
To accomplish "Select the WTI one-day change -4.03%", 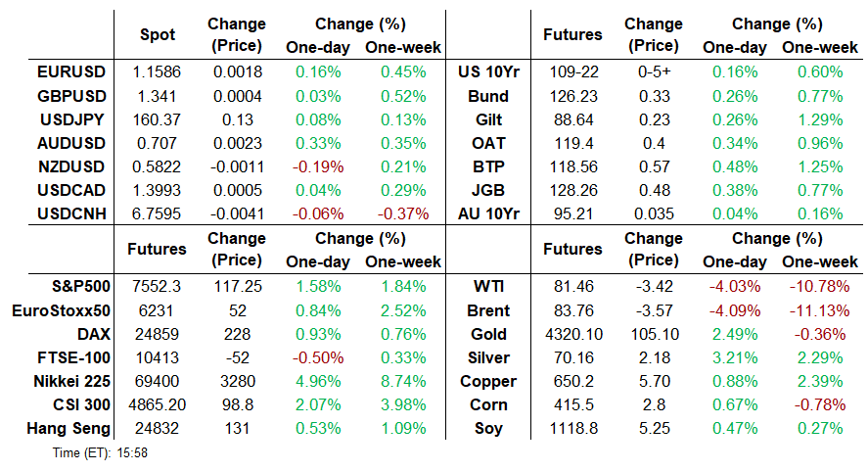I will pos(735,286).
